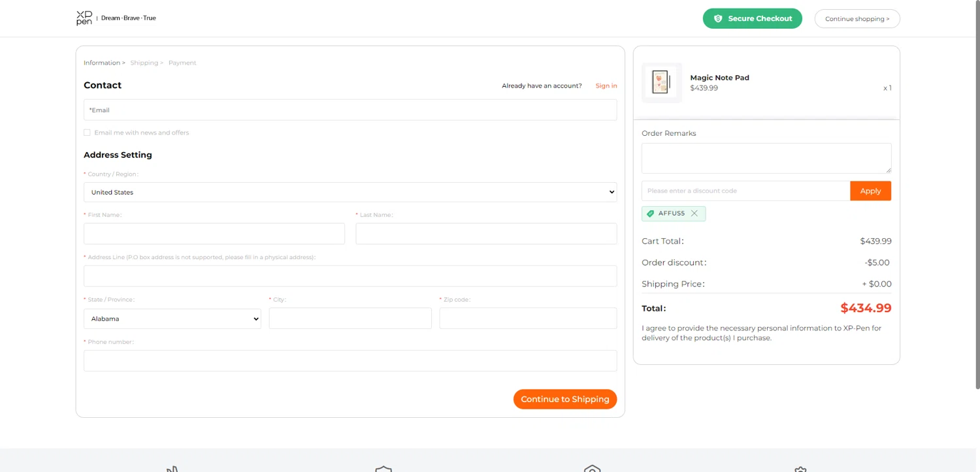Click the + $0.00 shipping price value
This screenshot has width=980, height=472.
click(877, 284)
